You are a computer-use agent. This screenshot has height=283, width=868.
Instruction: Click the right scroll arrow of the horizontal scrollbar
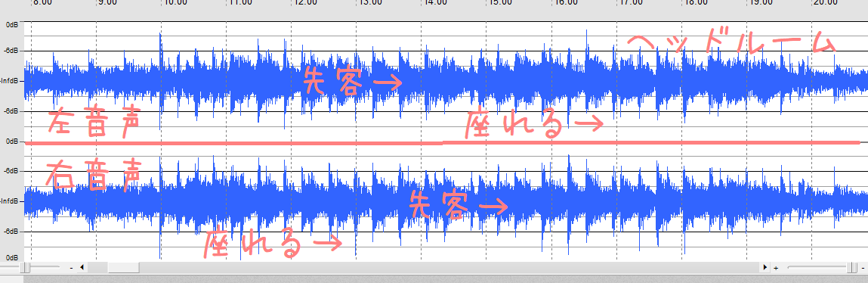point(765,267)
